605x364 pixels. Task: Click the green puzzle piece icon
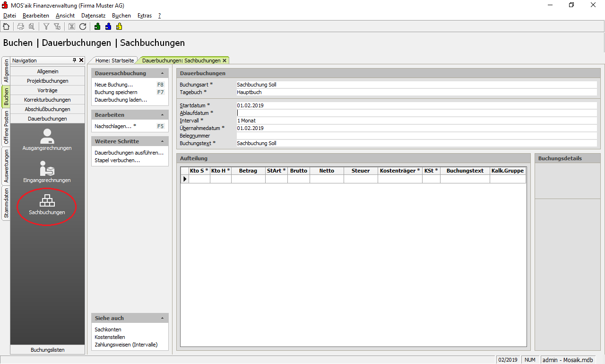coord(97,26)
